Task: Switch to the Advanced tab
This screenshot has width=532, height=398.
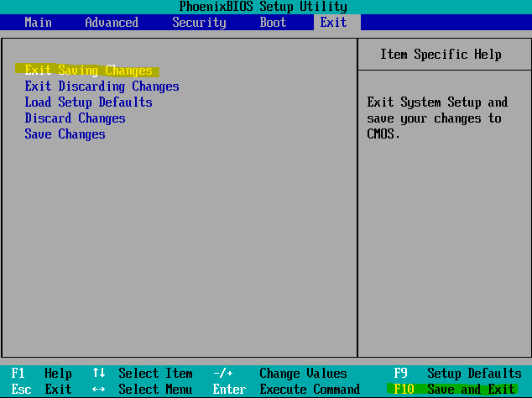Action: click(x=112, y=23)
